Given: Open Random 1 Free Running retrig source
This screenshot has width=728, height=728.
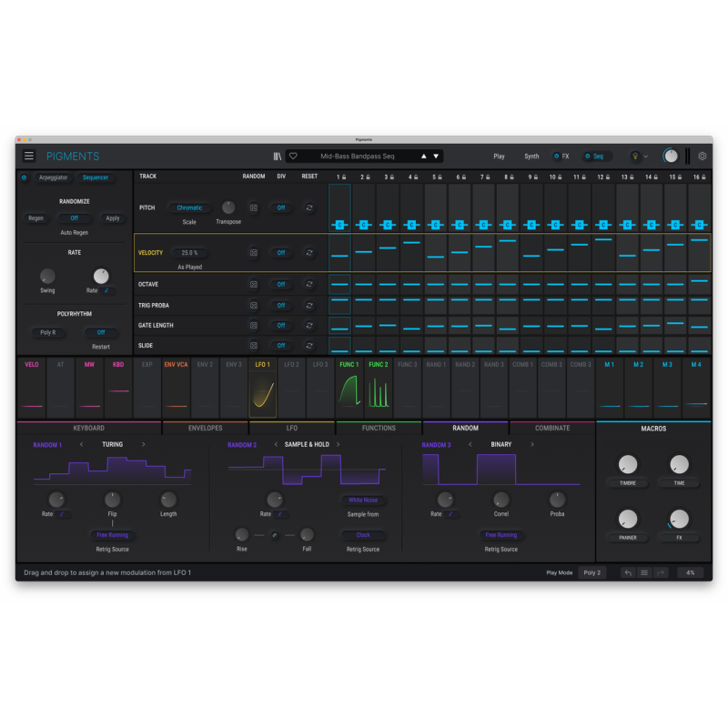Looking at the screenshot, I should pyautogui.click(x=112, y=535).
